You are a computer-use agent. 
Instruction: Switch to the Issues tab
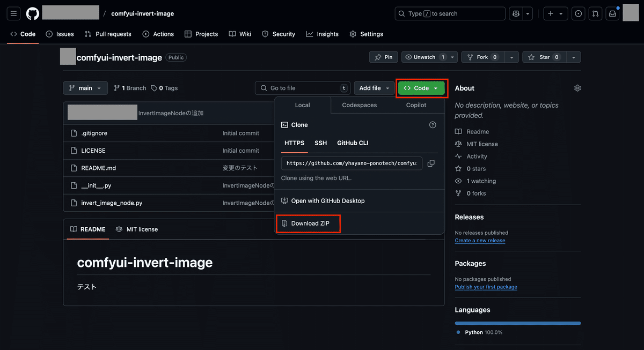(x=60, y=34)
